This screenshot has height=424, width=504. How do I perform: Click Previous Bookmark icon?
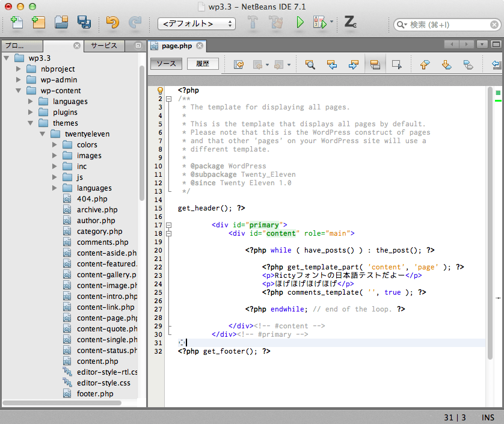[x=425, y=64]
